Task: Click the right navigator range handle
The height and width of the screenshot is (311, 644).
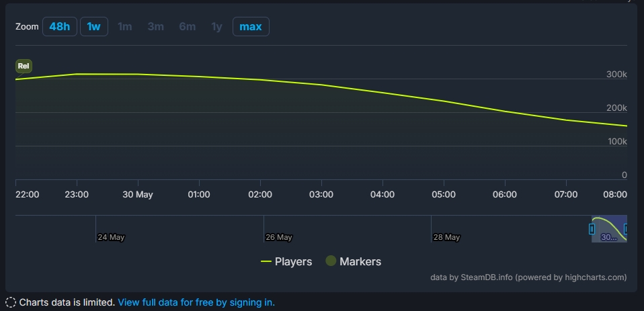Action: click(626, 229)
